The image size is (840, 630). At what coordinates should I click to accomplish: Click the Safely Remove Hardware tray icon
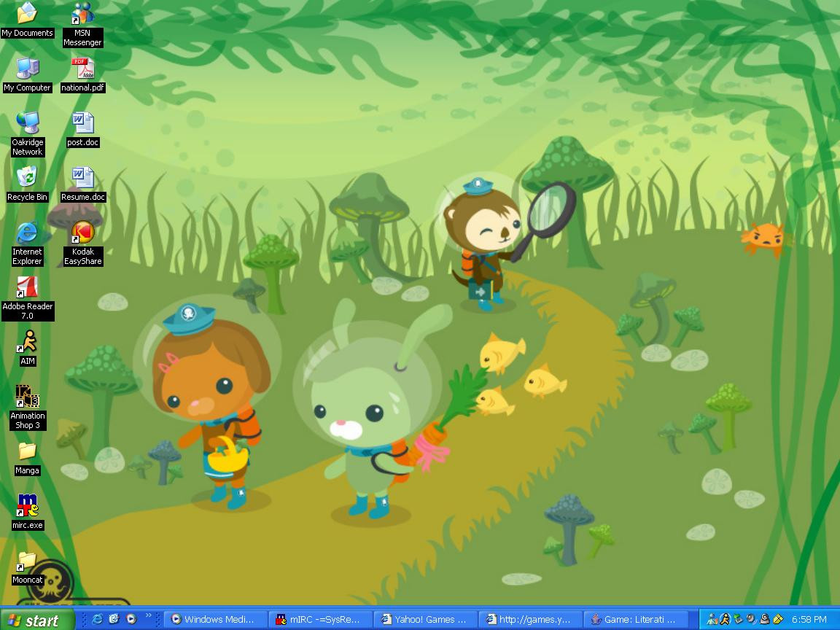point(739,619)
